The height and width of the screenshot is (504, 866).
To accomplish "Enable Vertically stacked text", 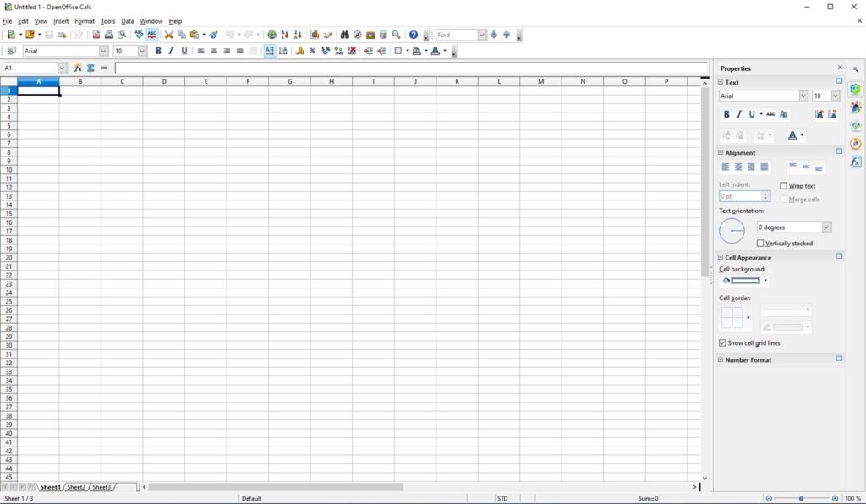I will pyautogui.click(x=759, y=243).
